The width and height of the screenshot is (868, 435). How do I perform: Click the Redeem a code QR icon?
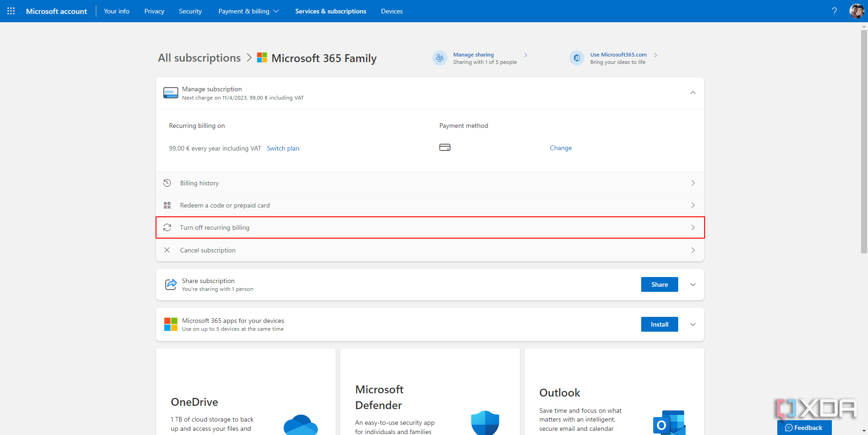(x=167, y=205)
